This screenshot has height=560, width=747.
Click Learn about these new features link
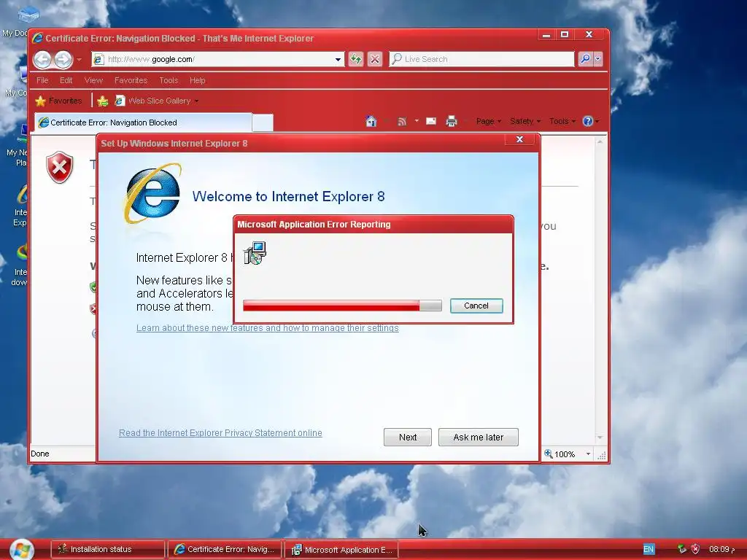267,327
